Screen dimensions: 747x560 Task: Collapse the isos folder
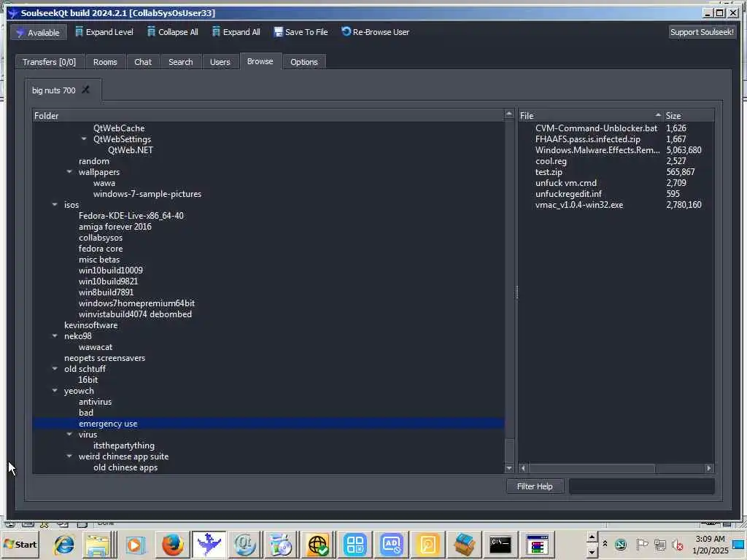tap(55, 205)
